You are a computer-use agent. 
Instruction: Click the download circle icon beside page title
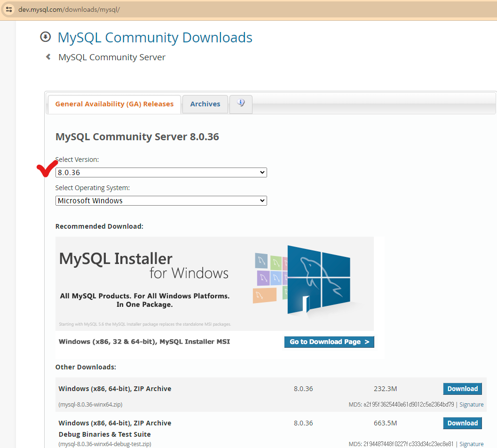pyautogui.click(x=45, y=37)
